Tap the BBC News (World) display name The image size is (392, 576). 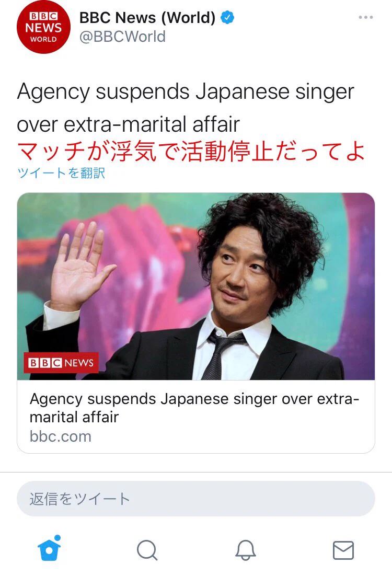(147, 18)
